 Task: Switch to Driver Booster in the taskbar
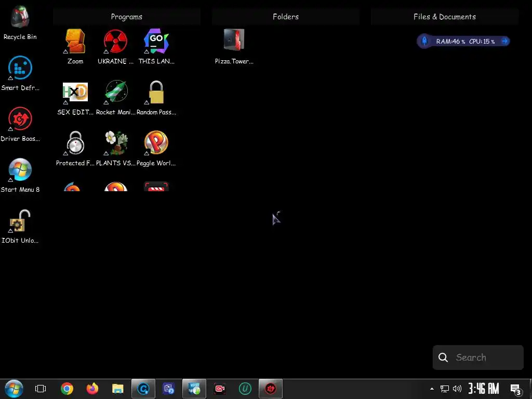270,389
